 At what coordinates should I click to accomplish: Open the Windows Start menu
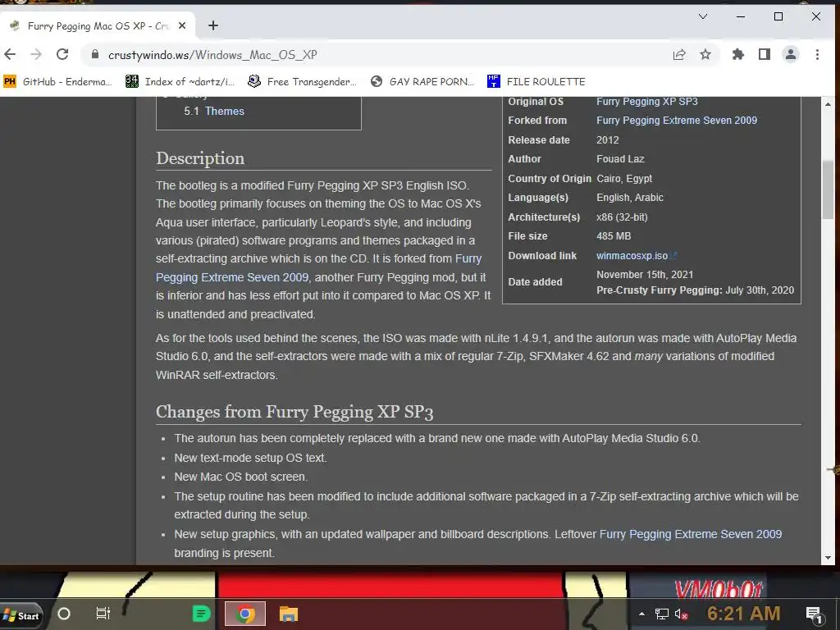[21, 614]
